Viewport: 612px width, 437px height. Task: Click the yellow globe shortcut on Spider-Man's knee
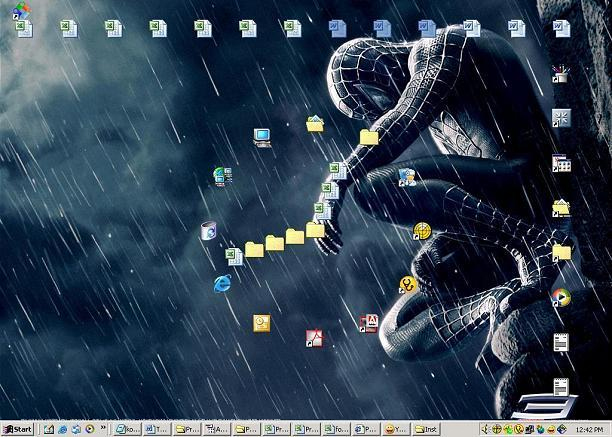(x=422, y=231)
